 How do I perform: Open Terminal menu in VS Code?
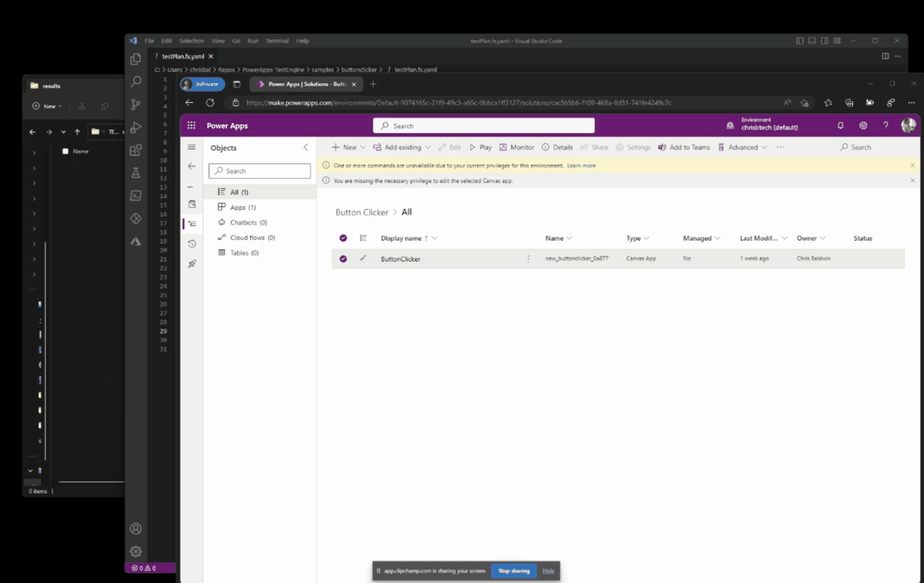[277, 40]
